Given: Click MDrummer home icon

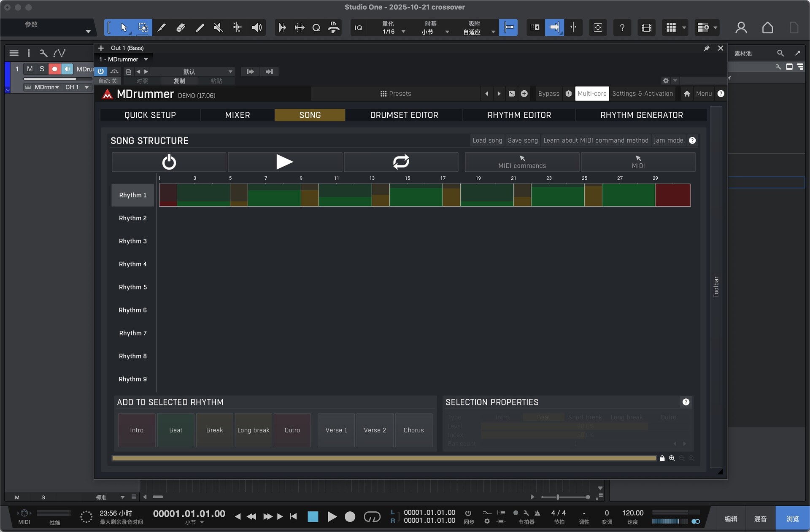Looking at the screenshot, I should (687, 94).
